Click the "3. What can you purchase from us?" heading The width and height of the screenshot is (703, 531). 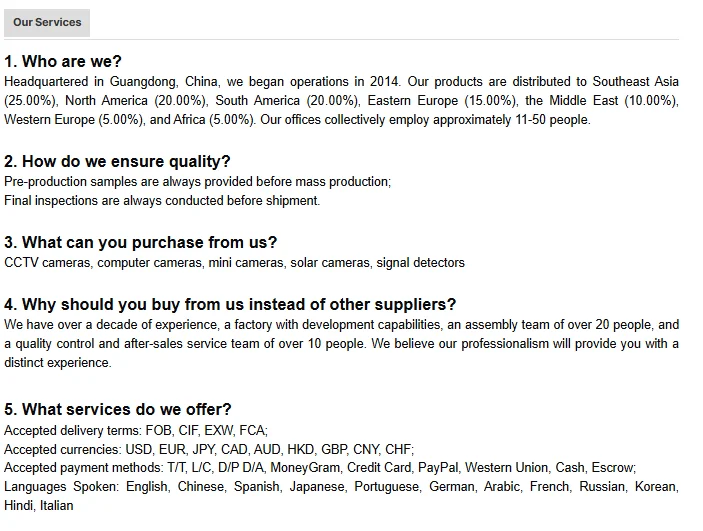(x=140, y=242)
